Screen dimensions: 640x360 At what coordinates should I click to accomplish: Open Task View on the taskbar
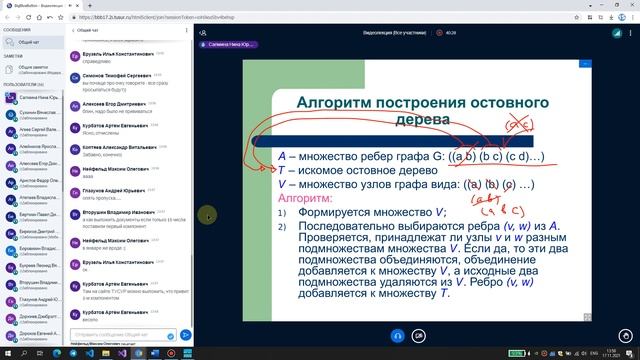tap(40, 353)
